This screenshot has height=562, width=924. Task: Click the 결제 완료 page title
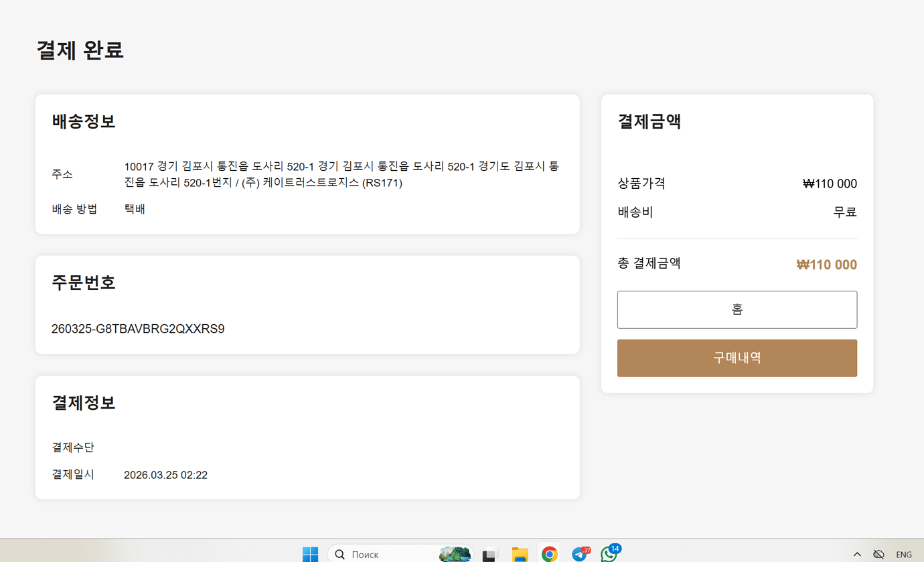80,50
